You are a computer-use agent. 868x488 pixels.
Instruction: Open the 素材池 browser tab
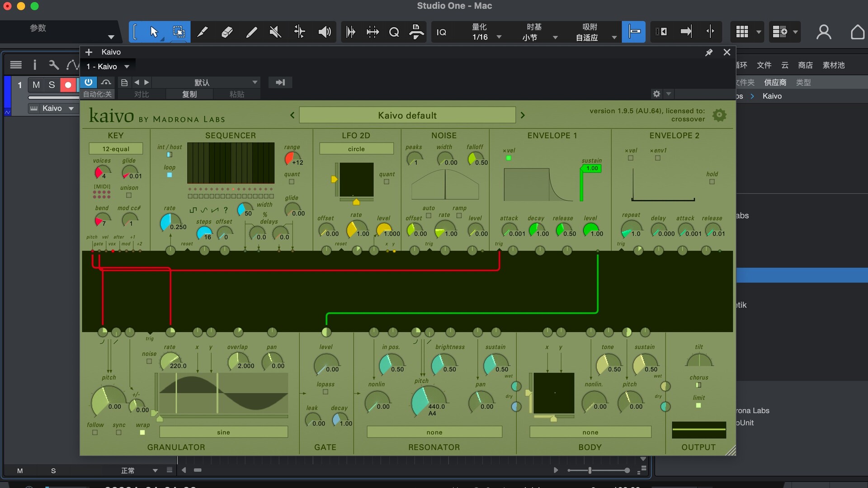(x=833, y=65)
